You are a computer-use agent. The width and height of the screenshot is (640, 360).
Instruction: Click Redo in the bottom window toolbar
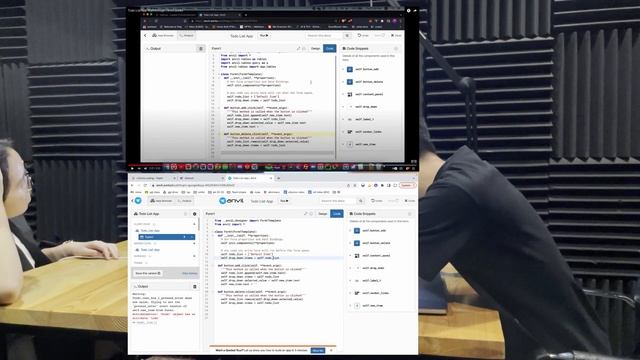click(393, 201)
